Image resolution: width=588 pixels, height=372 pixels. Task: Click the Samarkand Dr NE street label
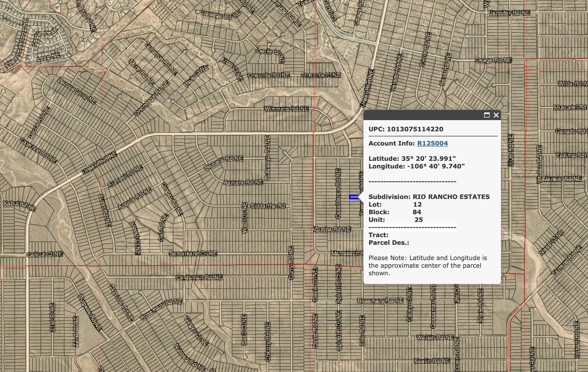tap(193, 253)
